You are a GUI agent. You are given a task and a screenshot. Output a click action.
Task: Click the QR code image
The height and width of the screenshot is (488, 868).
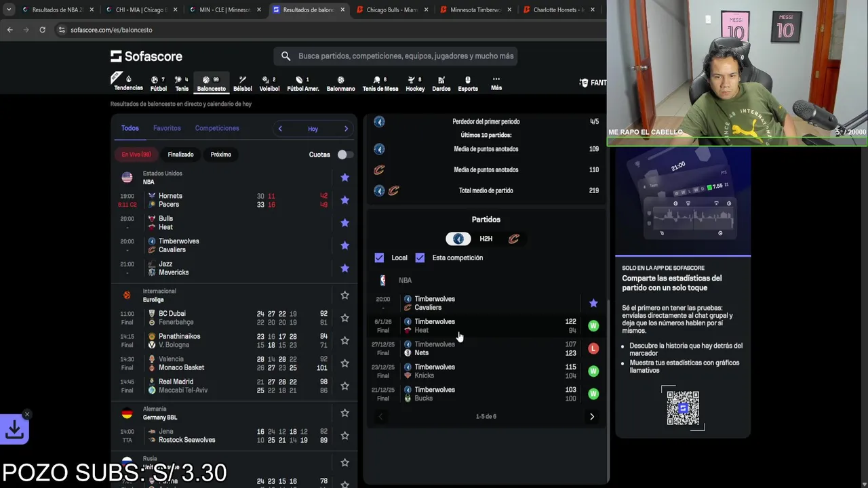(683, 408)
